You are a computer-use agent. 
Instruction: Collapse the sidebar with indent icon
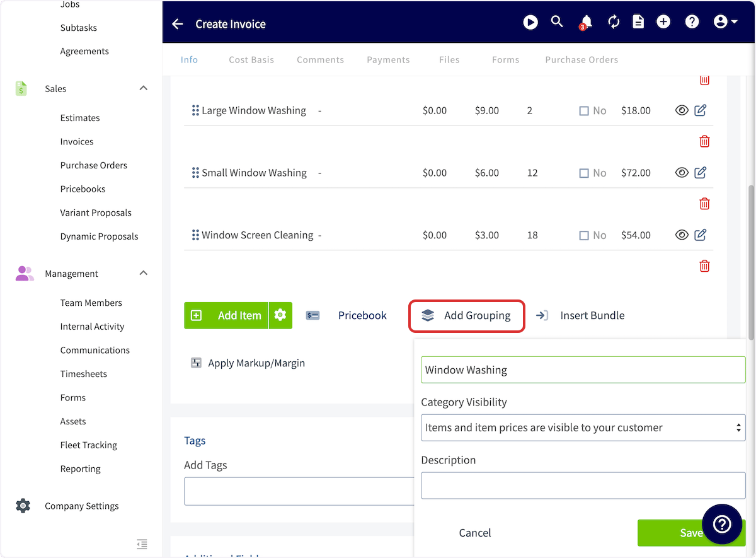pos(142,544)
